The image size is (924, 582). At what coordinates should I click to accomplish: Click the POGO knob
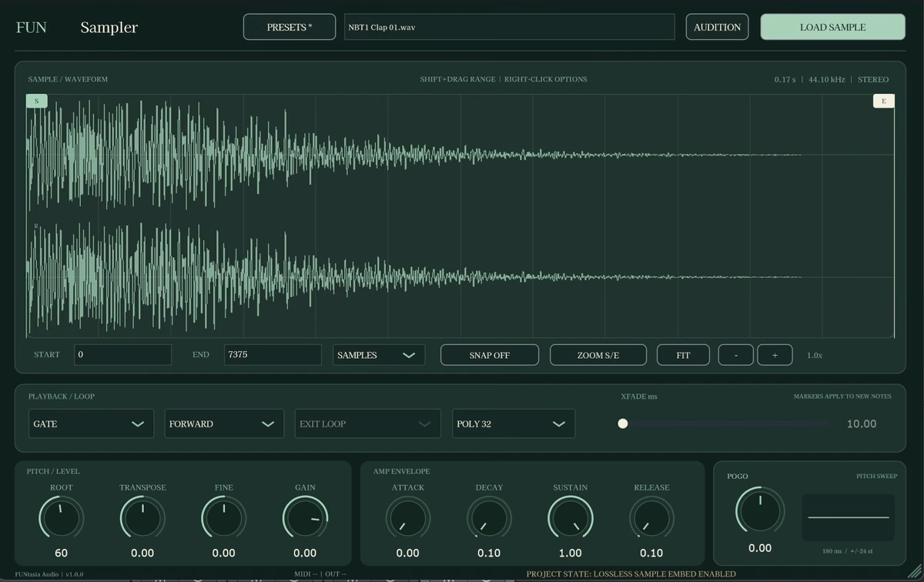pyautogui.click(x=760, y=510)
